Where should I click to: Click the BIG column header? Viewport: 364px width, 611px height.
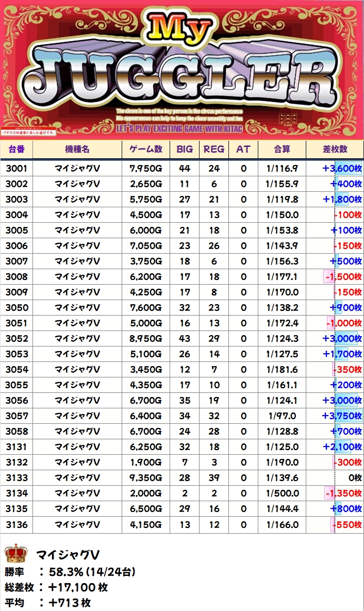coord(185,149)
